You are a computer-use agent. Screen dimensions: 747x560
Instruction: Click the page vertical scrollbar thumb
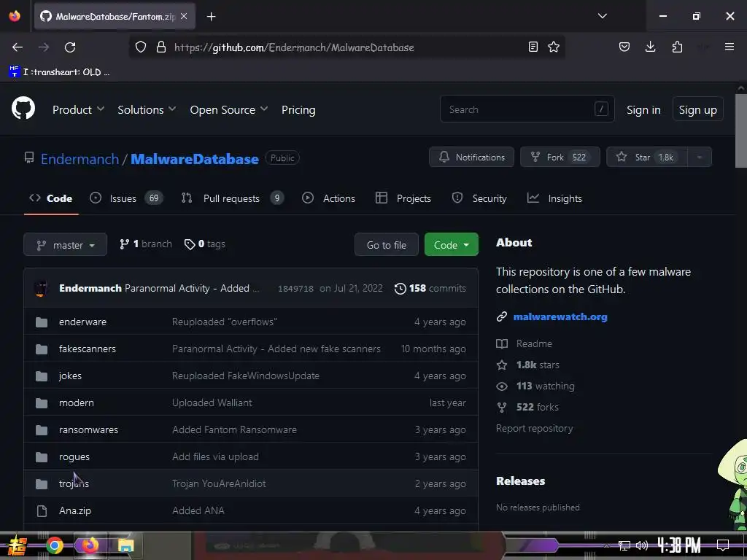coord(741,131)
